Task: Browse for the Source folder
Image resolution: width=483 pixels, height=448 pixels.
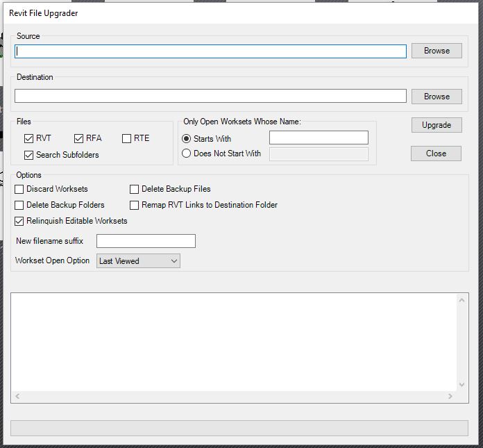Action: pyautogui.click(x=437, y=51)
